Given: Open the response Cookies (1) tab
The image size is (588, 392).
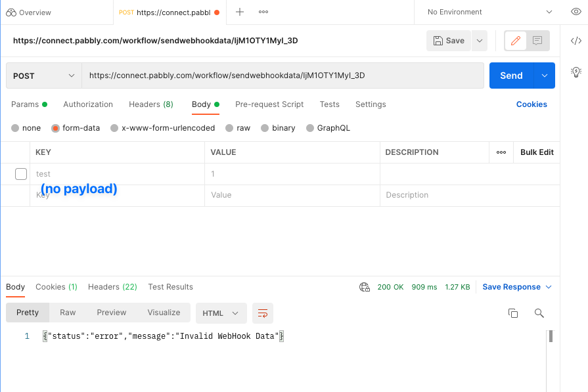Looking at the screenshot, I should point(57,287).
